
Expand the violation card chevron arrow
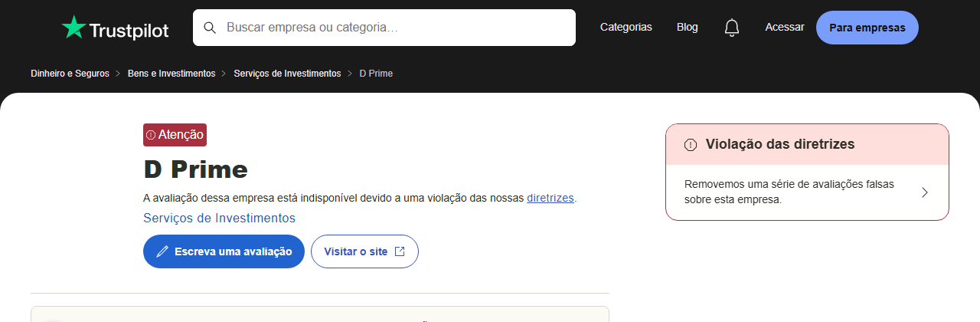[924, 192]
